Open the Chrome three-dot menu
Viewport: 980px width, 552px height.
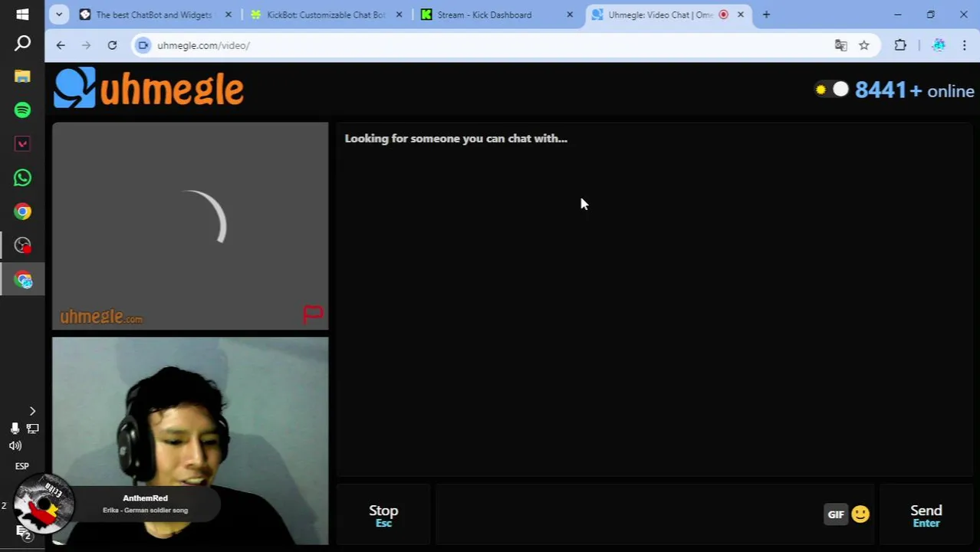965,45
